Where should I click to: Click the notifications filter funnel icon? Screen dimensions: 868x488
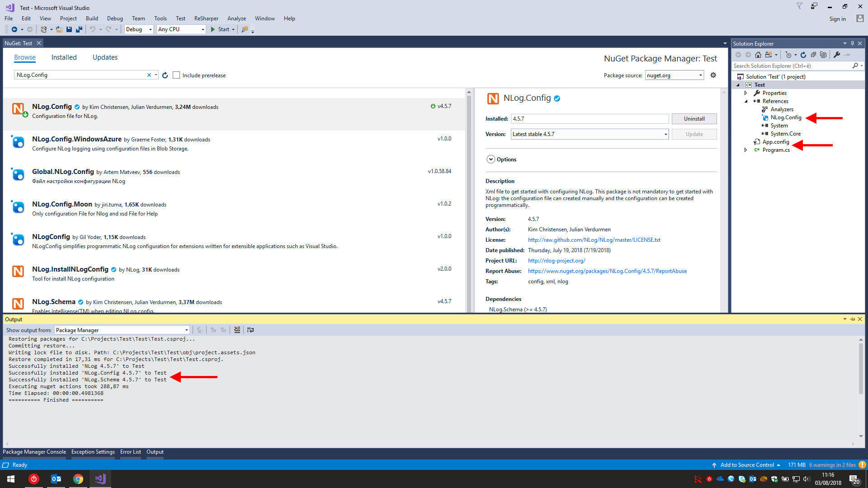tap(800, 6)
